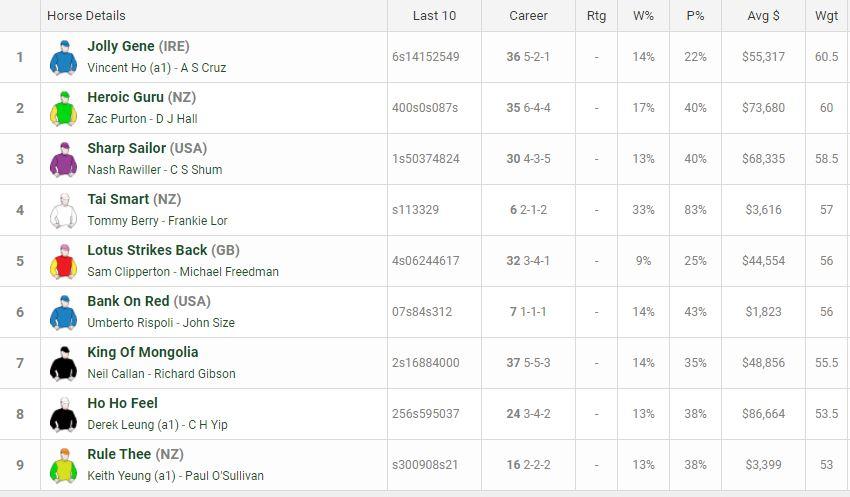Click Lotus Strikes Back's red silks icon

[x=63, y=261]
